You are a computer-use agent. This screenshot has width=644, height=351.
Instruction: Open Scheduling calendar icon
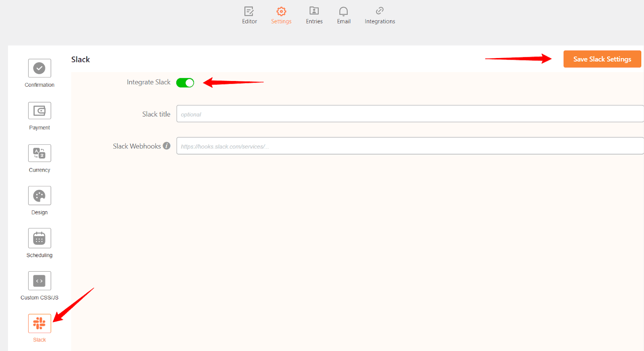click(x=39, y=238)
